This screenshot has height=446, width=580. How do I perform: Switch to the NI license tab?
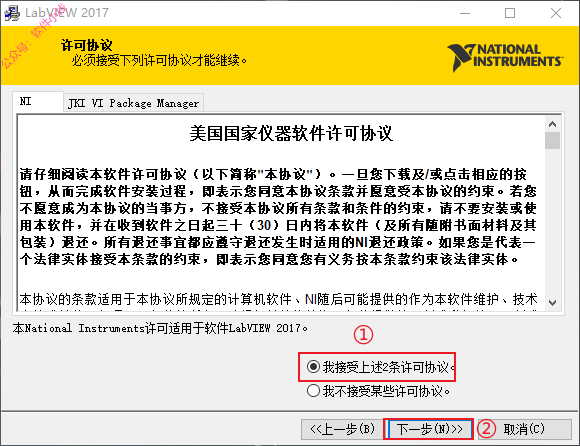[38, 101]
